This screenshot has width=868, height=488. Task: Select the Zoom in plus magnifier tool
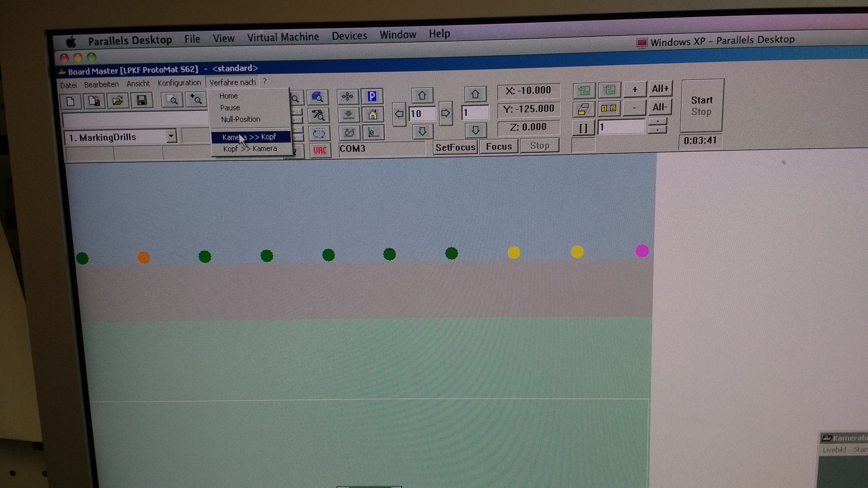click(x=196, y=99)
